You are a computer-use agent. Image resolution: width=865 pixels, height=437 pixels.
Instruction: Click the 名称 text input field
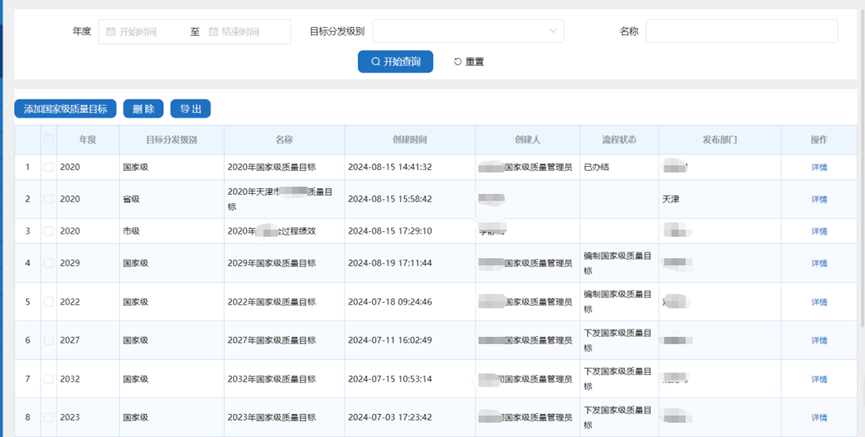[741, 32]
